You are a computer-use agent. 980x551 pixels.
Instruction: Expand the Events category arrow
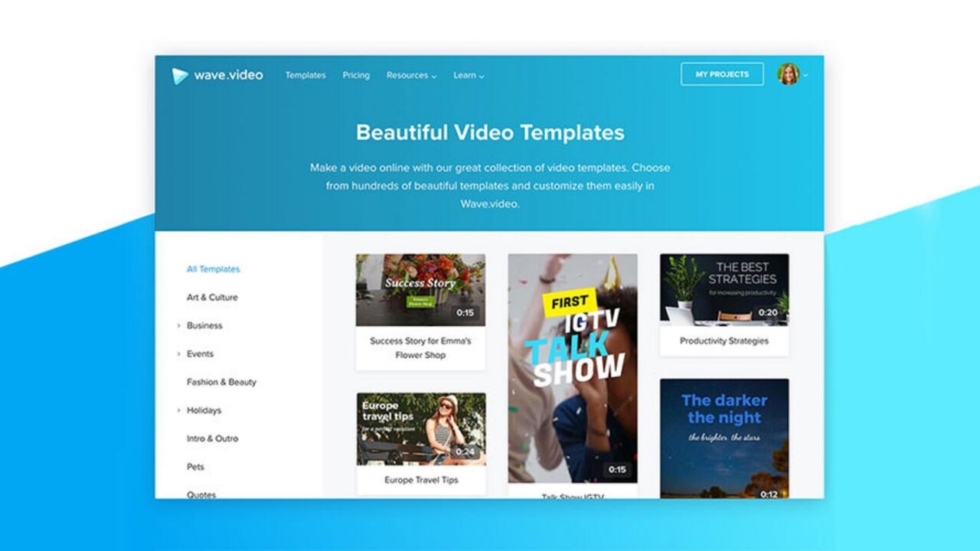(179, 354)
